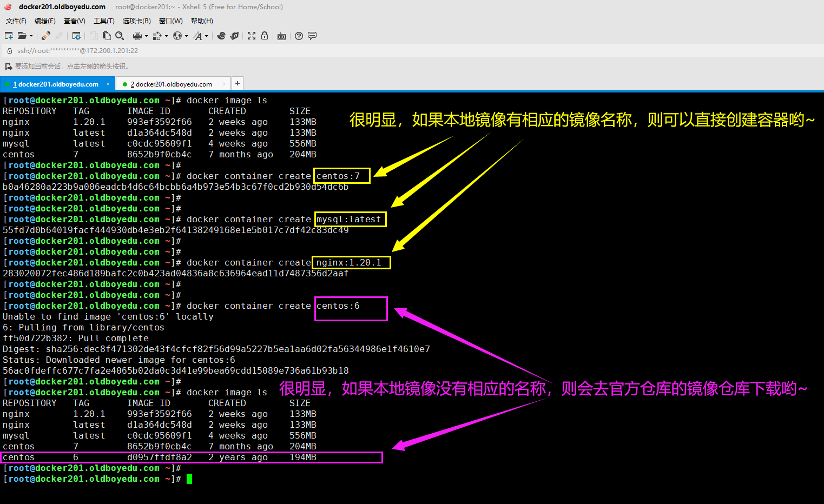824x504 pixels.
Task: Expand the globe Encoding dropdown arrow
Action: (x=186, y=36)
